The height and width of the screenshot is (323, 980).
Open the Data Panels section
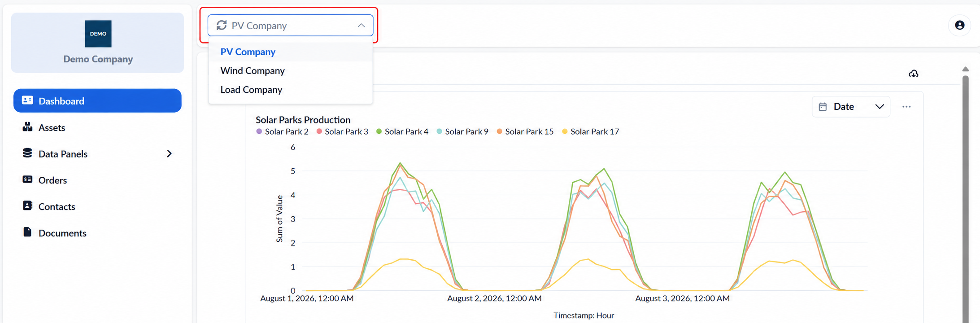(97, 154)
